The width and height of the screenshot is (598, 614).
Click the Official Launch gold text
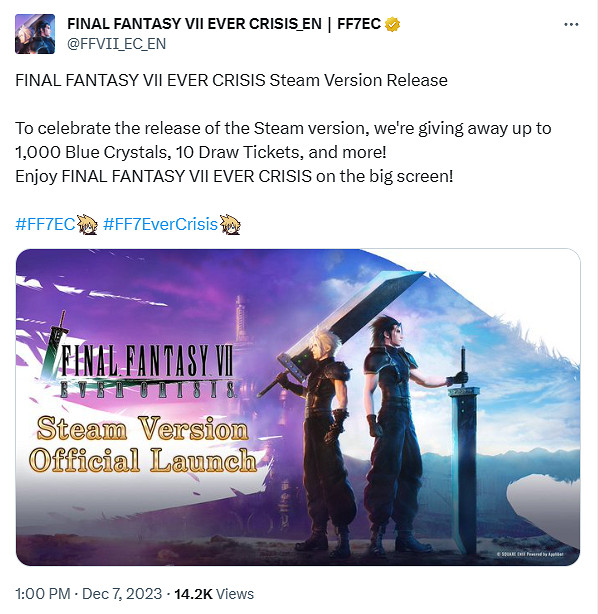(143, 460)
